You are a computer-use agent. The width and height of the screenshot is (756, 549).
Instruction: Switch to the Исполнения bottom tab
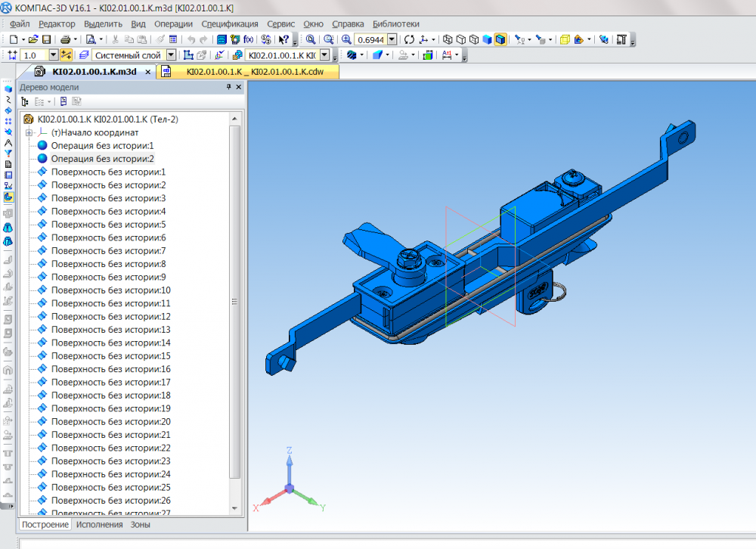pos(99,524)
